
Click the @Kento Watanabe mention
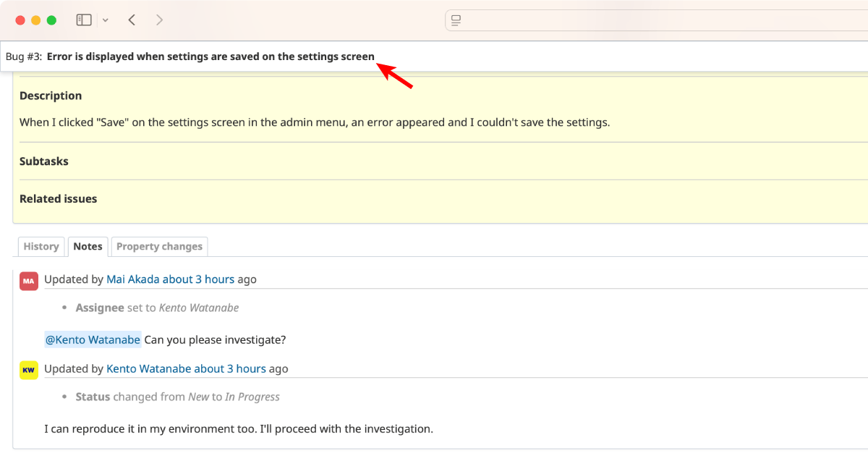click(93, 339)
